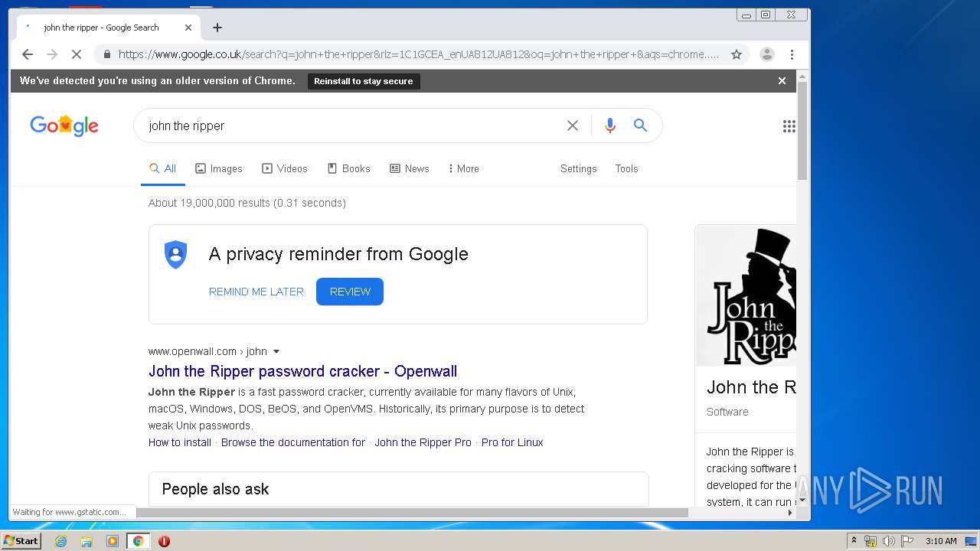Open Browse the documentation for sublink

(293, 442)
